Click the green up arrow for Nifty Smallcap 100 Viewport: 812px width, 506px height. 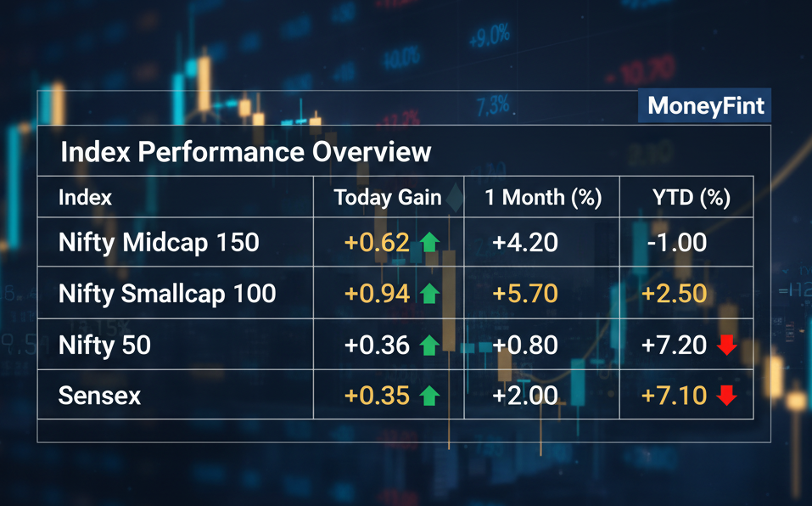[429, 294]
